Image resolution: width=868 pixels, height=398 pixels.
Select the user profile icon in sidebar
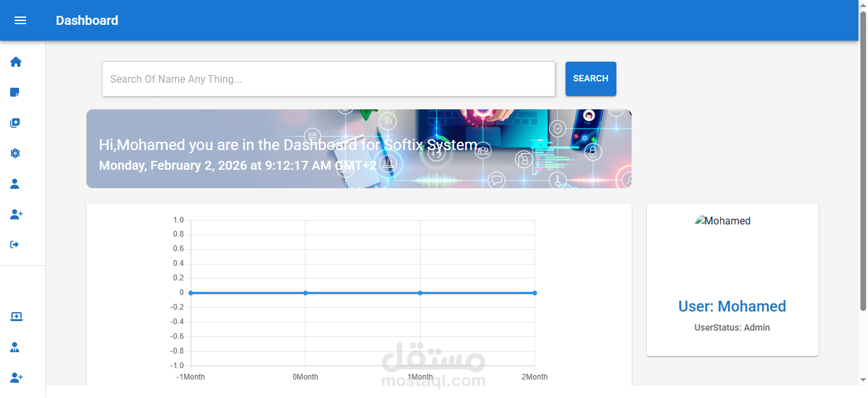15,184
